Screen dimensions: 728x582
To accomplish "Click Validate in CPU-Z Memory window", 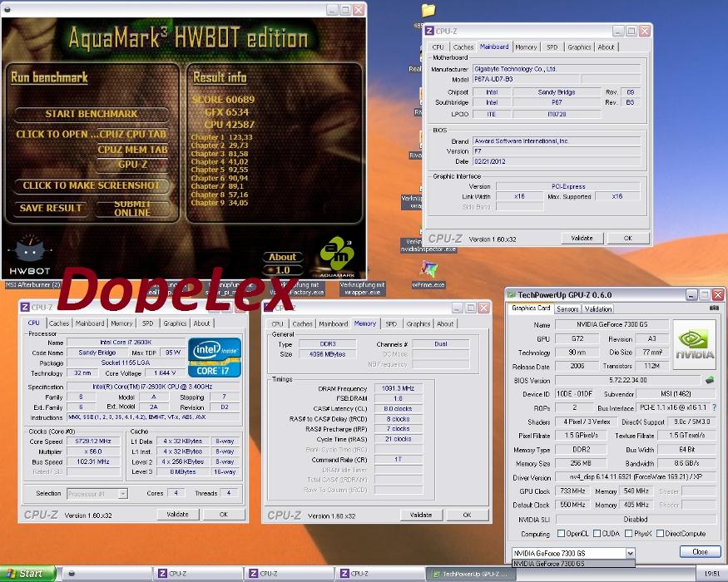I will [421, 515].
